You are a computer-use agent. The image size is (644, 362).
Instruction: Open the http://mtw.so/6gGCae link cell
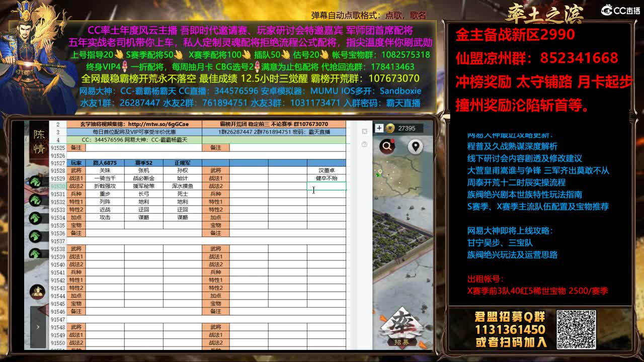coord(134,124)
